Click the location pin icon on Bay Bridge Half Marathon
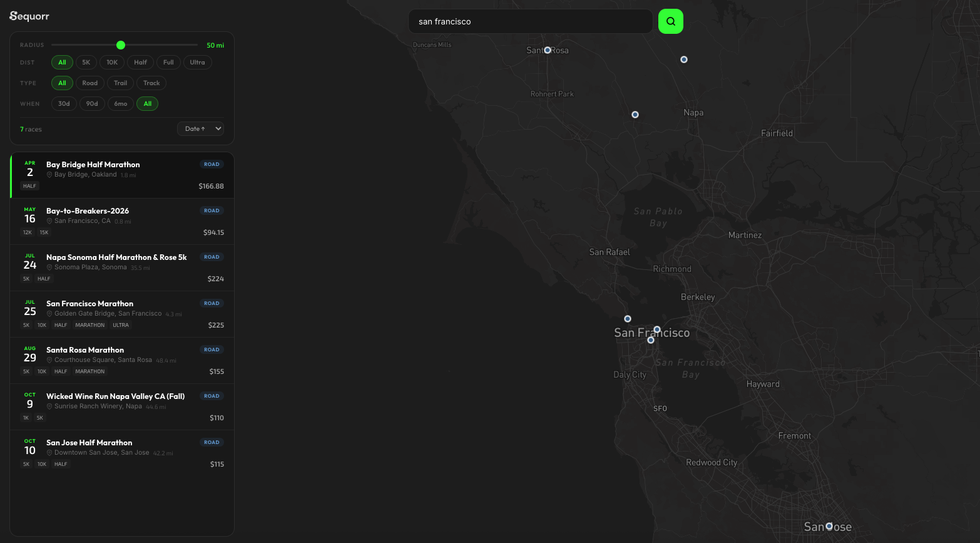This screenshot has width=980, height=543. (x=49, y=174)
